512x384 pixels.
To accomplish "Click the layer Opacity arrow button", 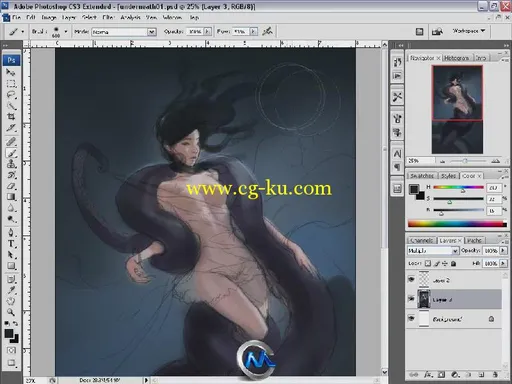I will tap(503, 250).
